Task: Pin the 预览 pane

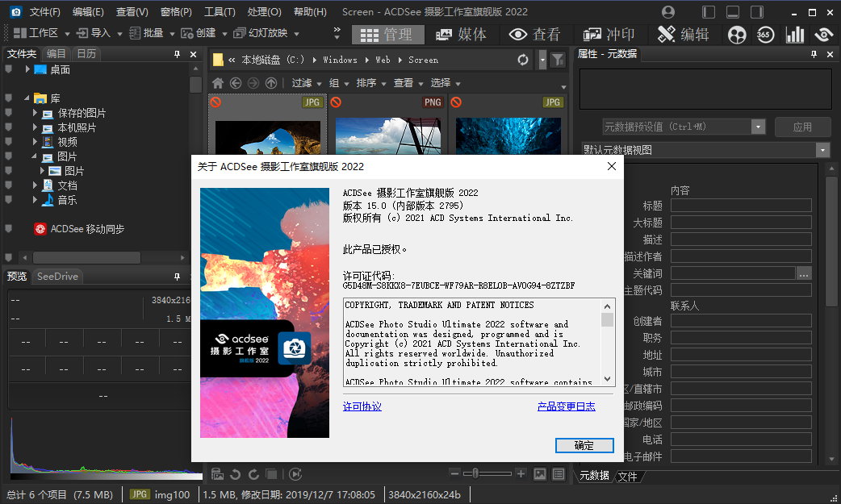Action: click(x=177, y=276)
